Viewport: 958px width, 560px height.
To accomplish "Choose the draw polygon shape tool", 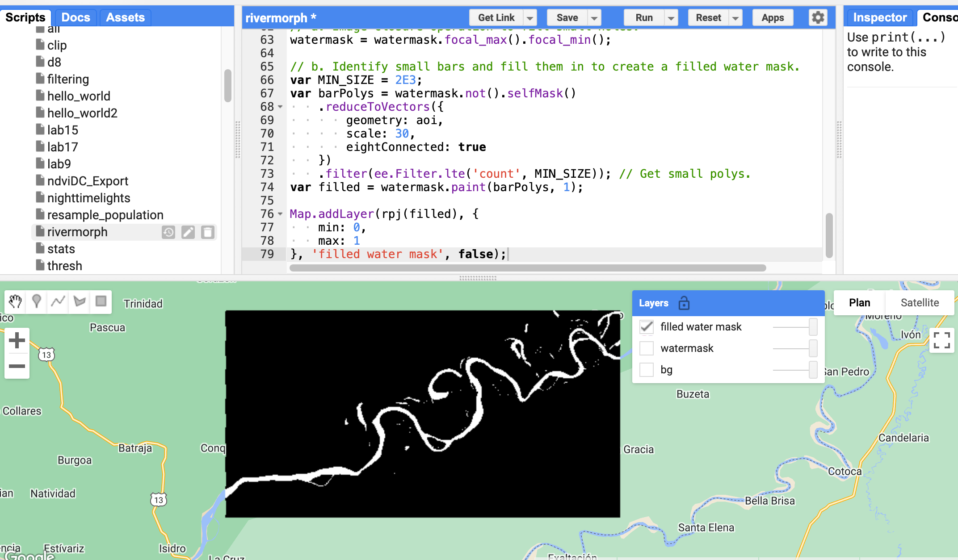I will coord(80,302).
